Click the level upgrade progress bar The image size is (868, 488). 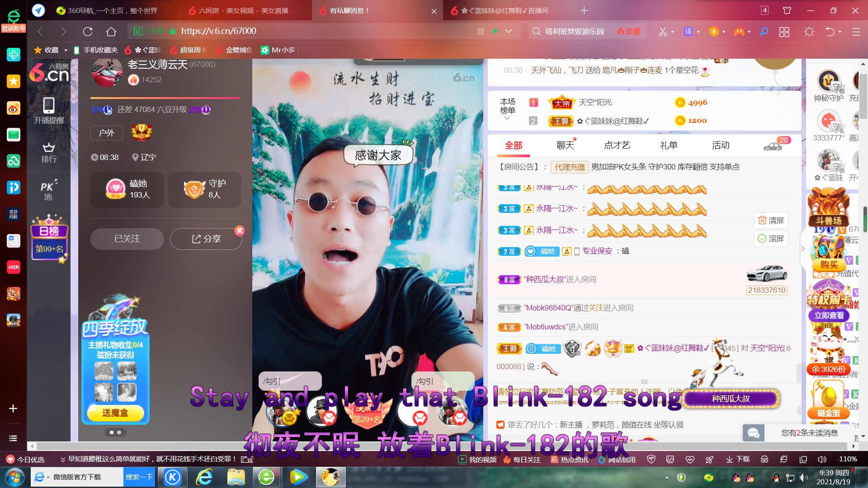[165, 98]
